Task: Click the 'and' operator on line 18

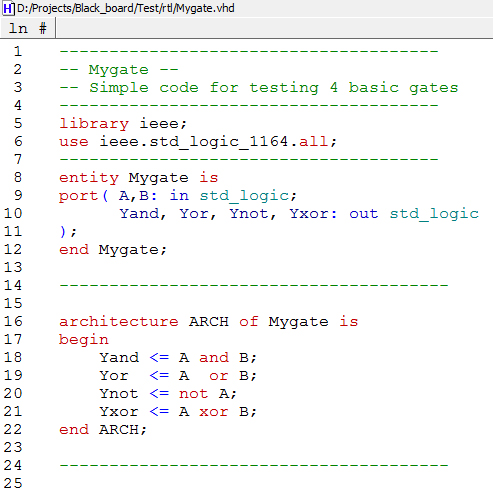Action: point(214,358)
